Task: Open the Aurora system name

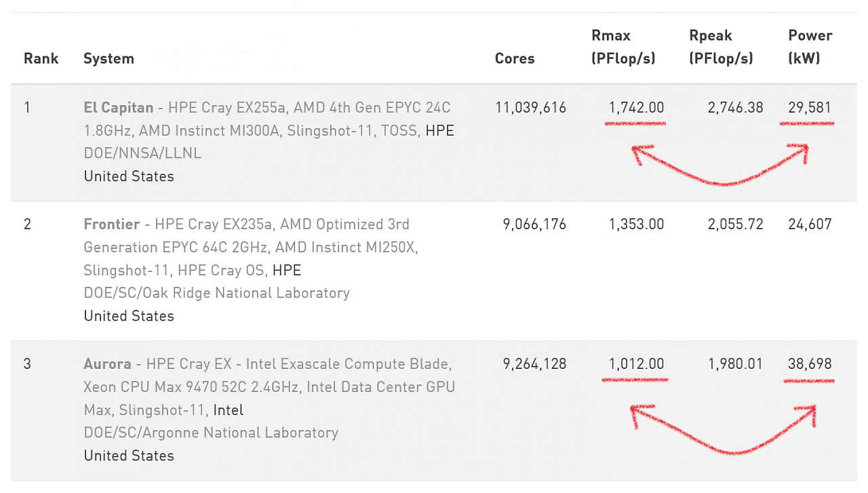Action: 107,363
